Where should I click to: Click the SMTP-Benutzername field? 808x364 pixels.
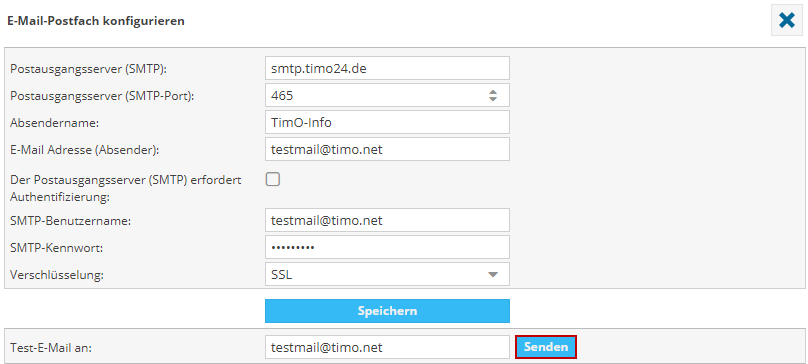click(x=387, y=220)
